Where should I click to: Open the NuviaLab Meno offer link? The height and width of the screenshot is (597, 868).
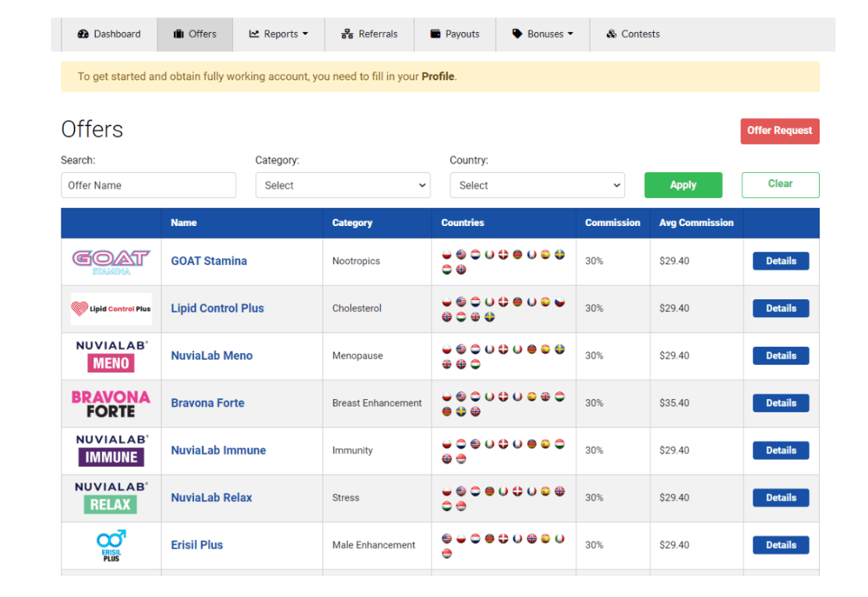coord(211,355)
